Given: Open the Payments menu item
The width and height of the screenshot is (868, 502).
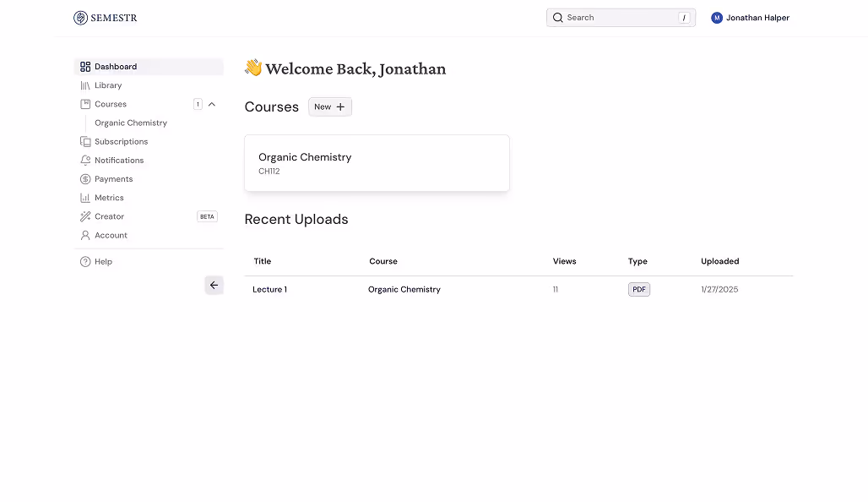Looking at the screenshot, I should click(x=149, y=179).
